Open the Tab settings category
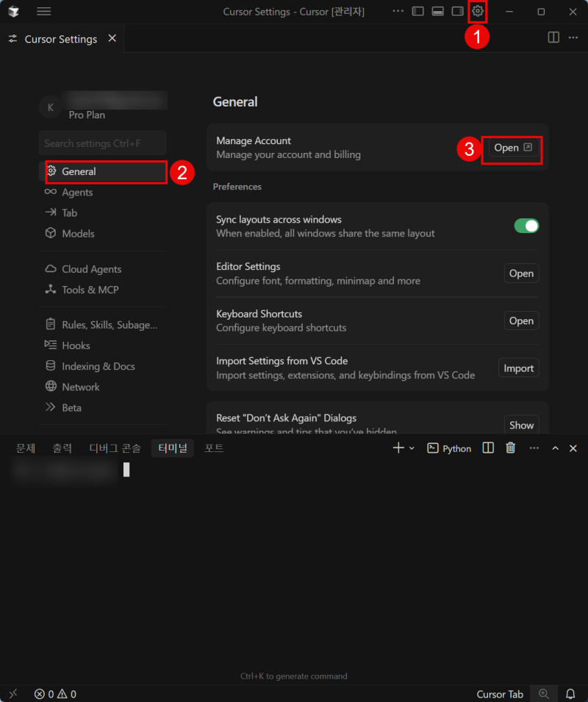The height and width of the screenshot is (702, 588). click(102, 212)
